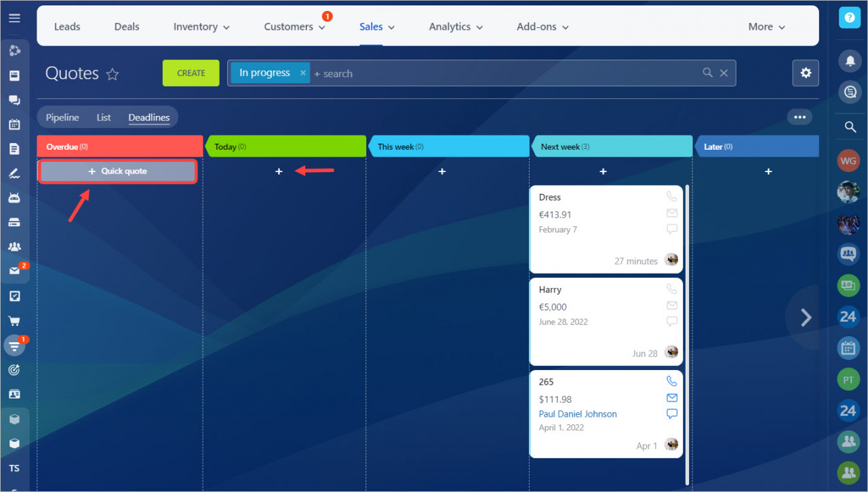
Task: Open the notifications bell
Action: (x=849, y=60)
